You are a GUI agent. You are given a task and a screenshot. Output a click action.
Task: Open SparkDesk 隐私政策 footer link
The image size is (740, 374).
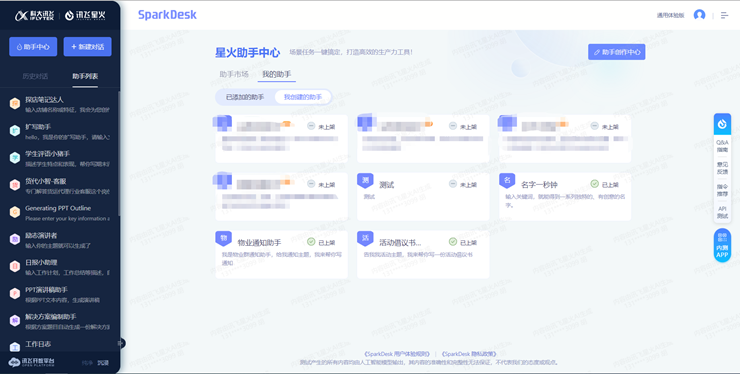click(x=469, y=354)
